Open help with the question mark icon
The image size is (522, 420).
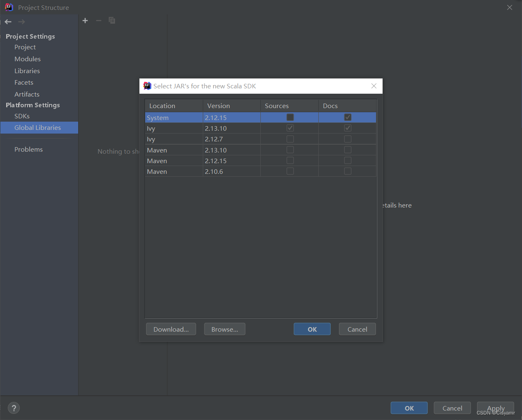14,408
